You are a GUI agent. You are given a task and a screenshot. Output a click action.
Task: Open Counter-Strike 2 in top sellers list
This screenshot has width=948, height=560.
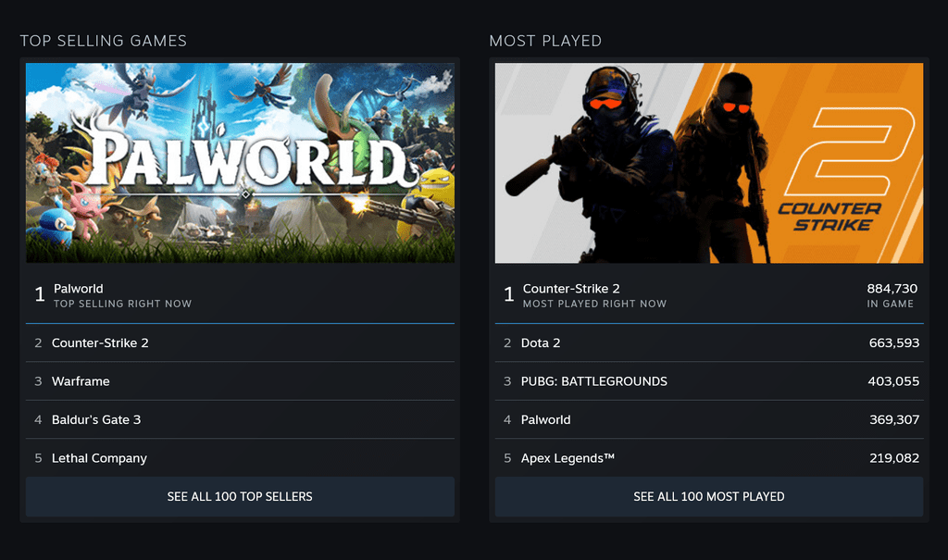tap(100, 342)
